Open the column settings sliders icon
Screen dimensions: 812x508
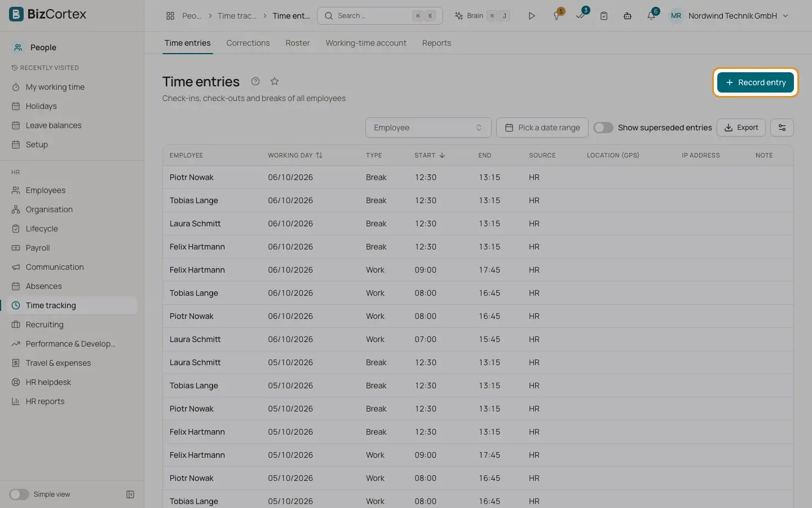click(782, 128)
